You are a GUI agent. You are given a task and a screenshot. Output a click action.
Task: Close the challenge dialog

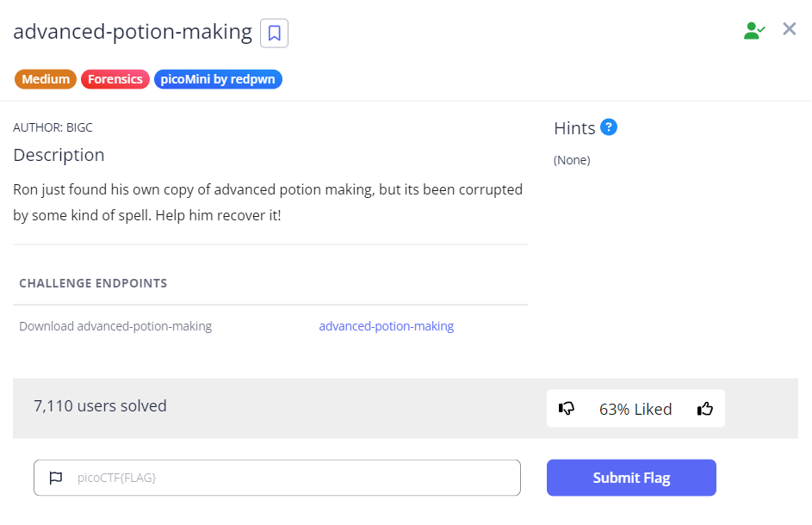(789, 29)
